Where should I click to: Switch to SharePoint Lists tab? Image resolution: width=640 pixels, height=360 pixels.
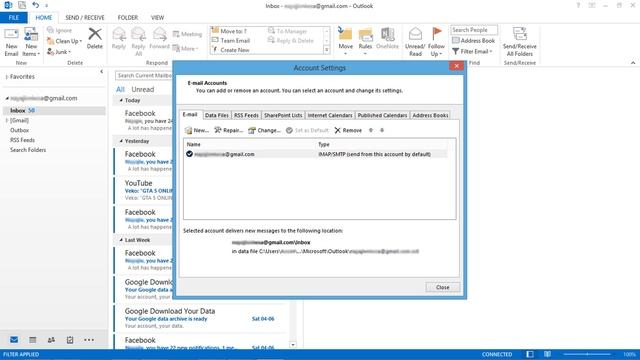pos(283,115)
